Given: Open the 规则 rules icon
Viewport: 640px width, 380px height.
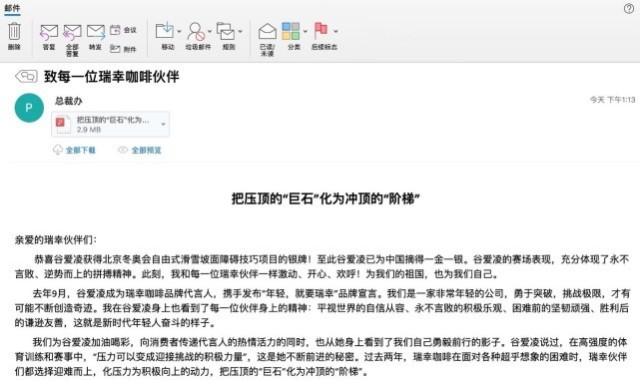Looking at the screenshot, I should pos(226,31).
